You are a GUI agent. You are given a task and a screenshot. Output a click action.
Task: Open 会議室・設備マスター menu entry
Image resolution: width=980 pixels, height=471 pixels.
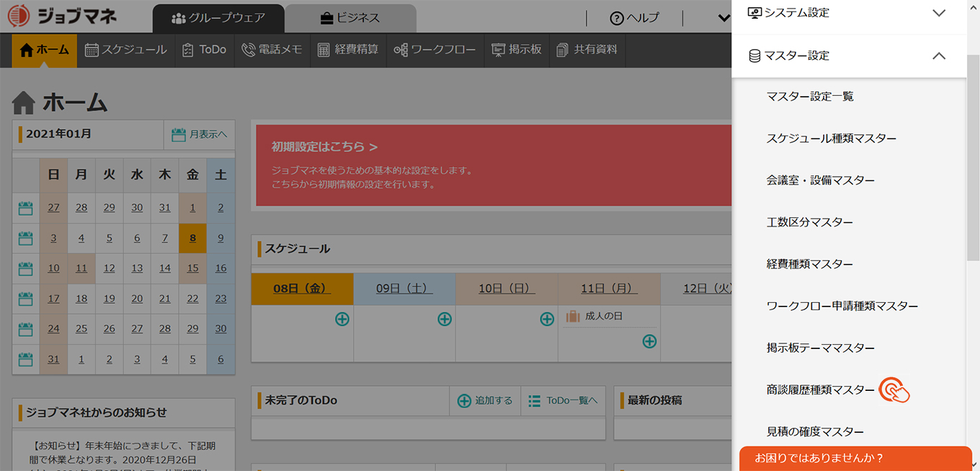pos(821,180)
